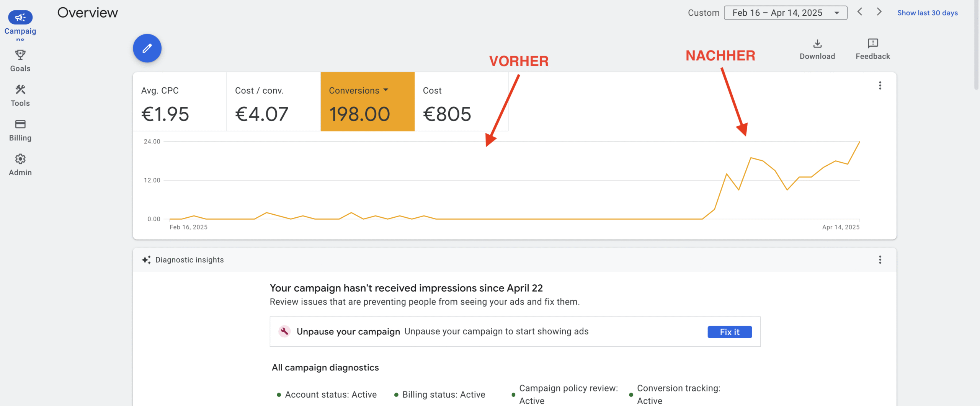Open the Admin gear icon
The height and width of the screenshot is (406, 980).
[x=20, y=159]
